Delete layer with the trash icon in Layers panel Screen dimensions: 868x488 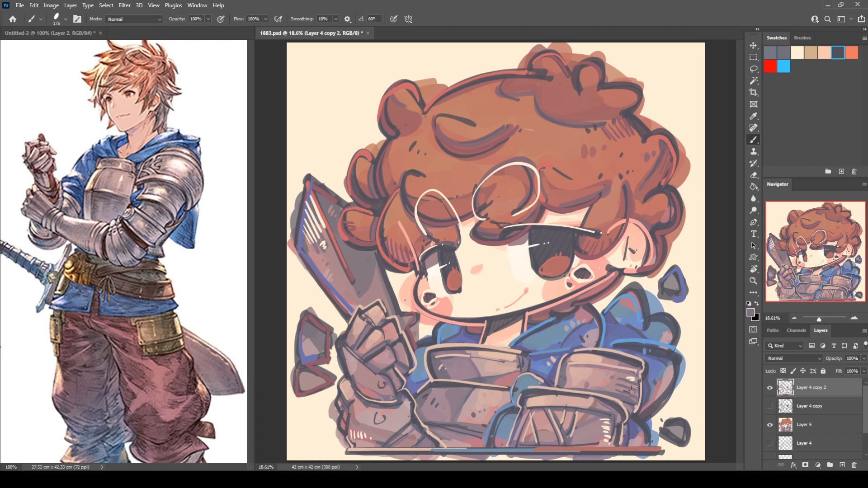854,465
